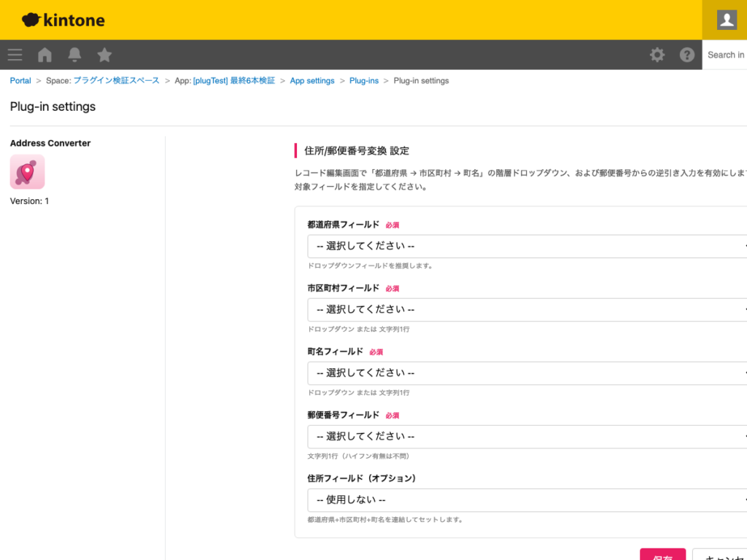Open the hamburger menu
747x560 pixels.
point(15,55)
